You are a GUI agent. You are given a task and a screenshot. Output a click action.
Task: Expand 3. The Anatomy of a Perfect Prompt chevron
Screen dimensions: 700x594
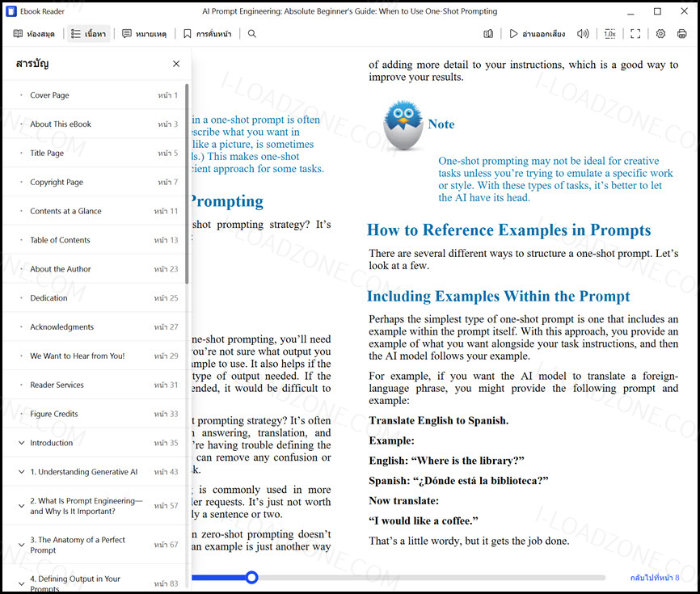coord(21,545)
